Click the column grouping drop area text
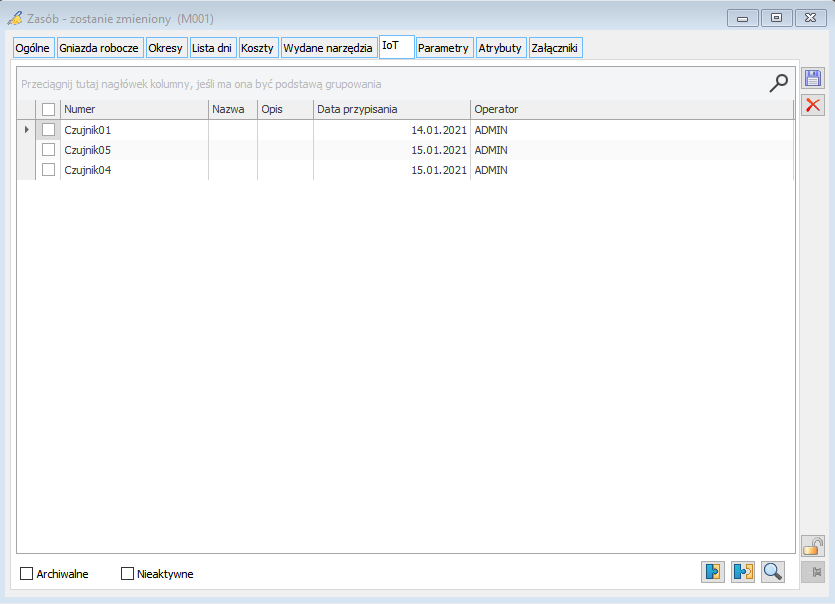 201,84
